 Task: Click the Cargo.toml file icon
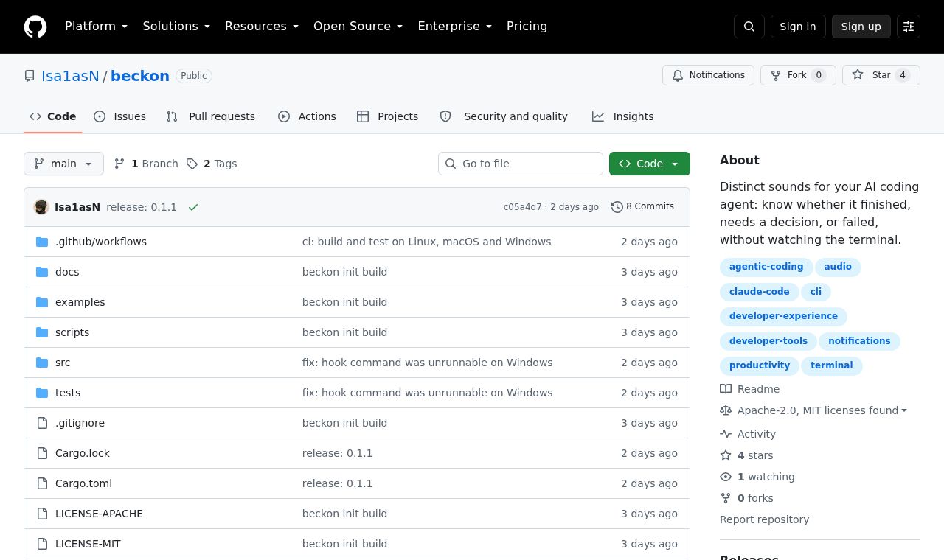click(x=42, y=483)
